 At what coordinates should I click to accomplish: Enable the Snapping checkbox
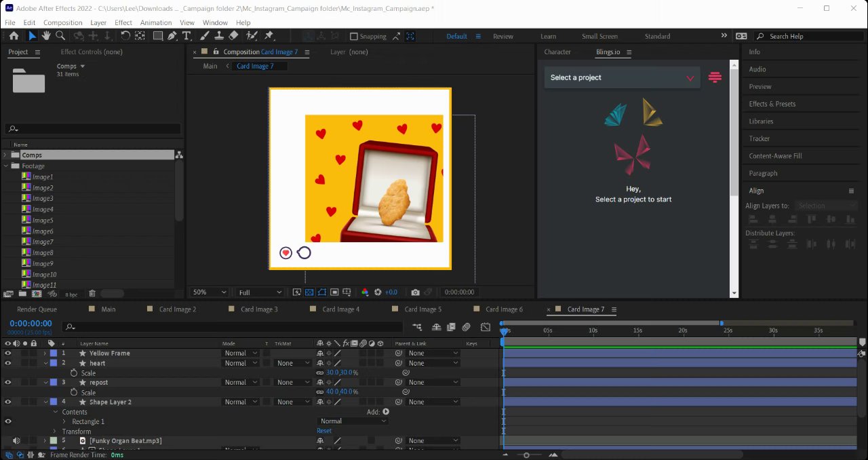pyautogui.click(x=353, y=37)
